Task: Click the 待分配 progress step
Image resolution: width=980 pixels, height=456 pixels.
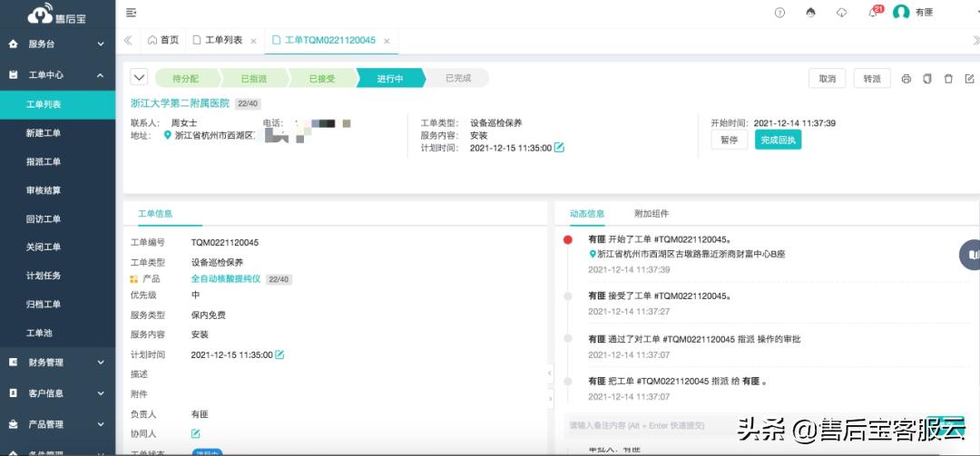Action: pos(186,79)
